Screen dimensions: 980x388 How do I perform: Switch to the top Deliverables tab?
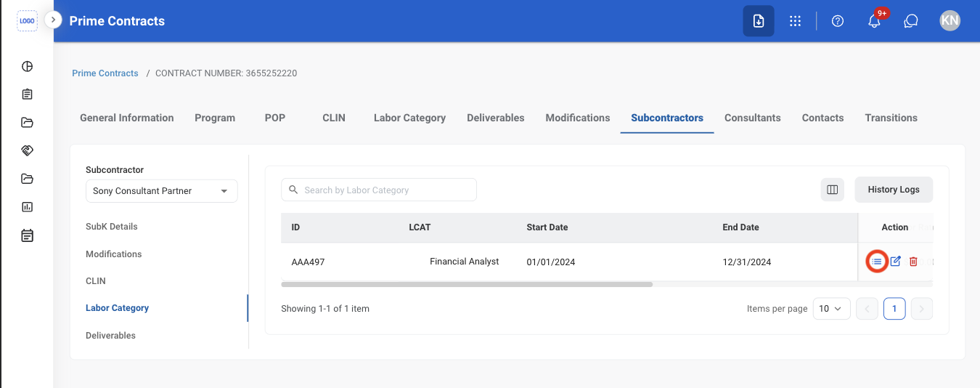(x=496, y=118)
